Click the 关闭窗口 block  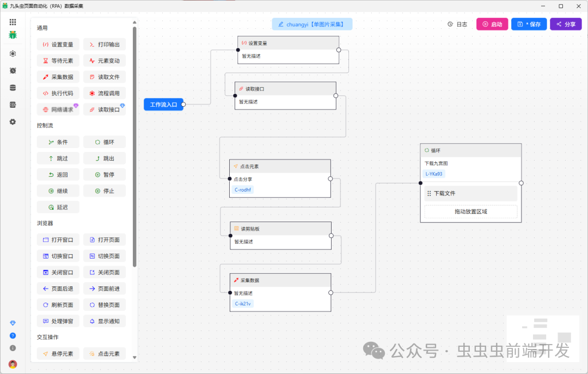click(58, 272)
